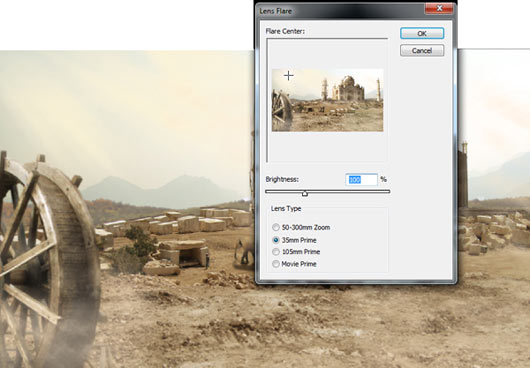The image size is (530, 368).
Task: Click the elephant on the canvas image
Action: [x=244, y=252]
